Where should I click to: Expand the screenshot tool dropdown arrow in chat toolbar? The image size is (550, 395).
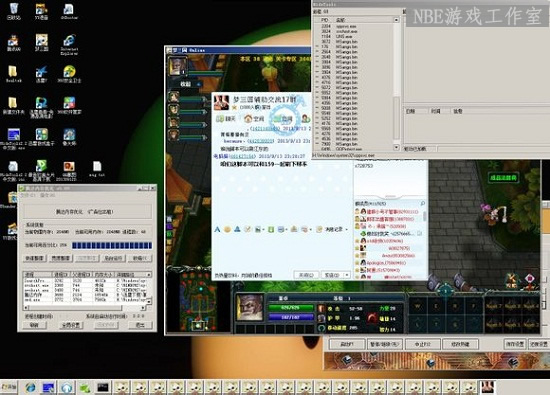pos(263,230)
